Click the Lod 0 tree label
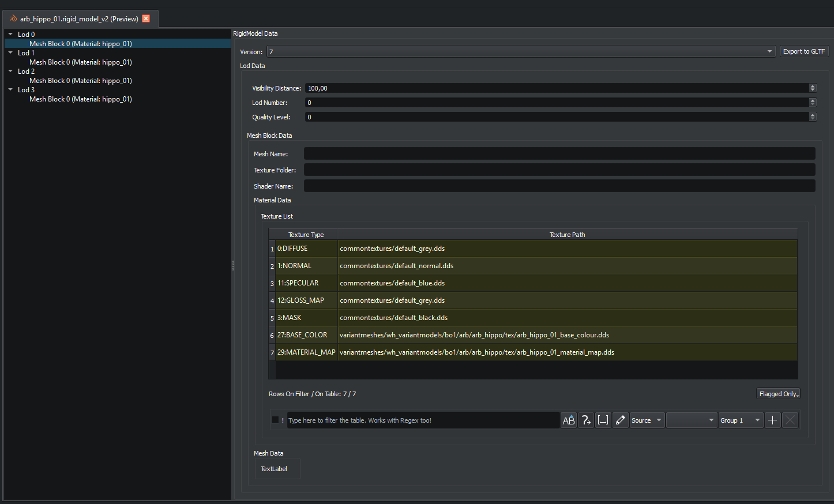834x504 pixels. 27,34
